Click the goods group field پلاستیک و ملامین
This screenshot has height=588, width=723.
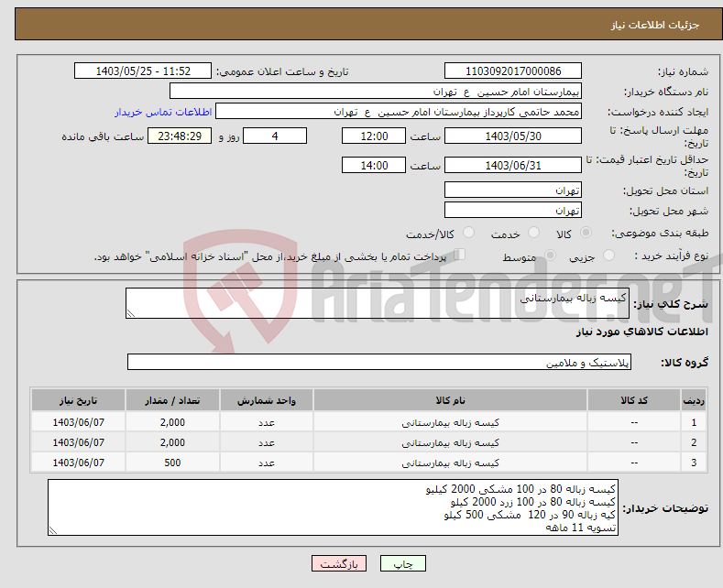(379, 362)
